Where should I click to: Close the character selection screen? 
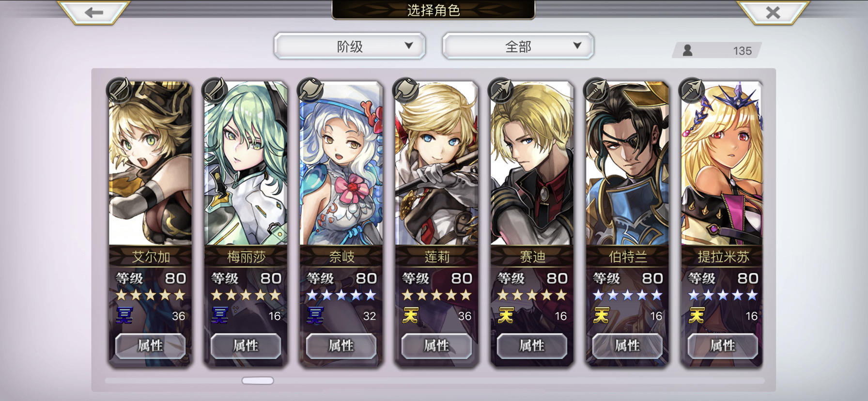point(773,12)
